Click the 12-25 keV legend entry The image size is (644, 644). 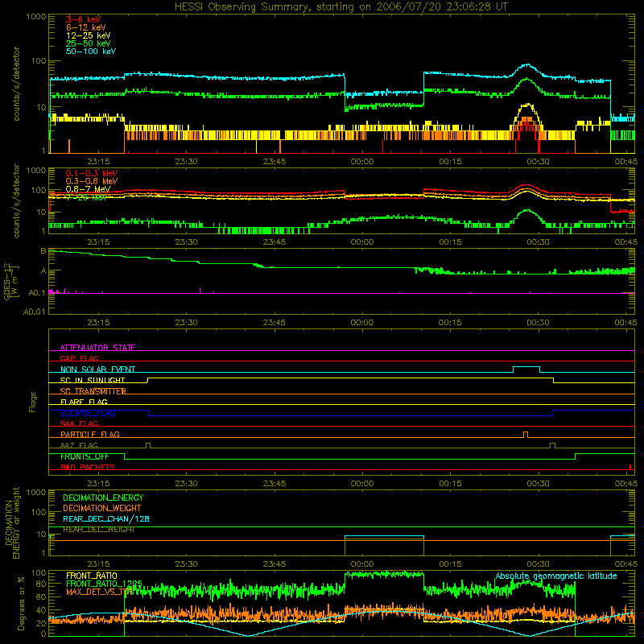(89, 35)
